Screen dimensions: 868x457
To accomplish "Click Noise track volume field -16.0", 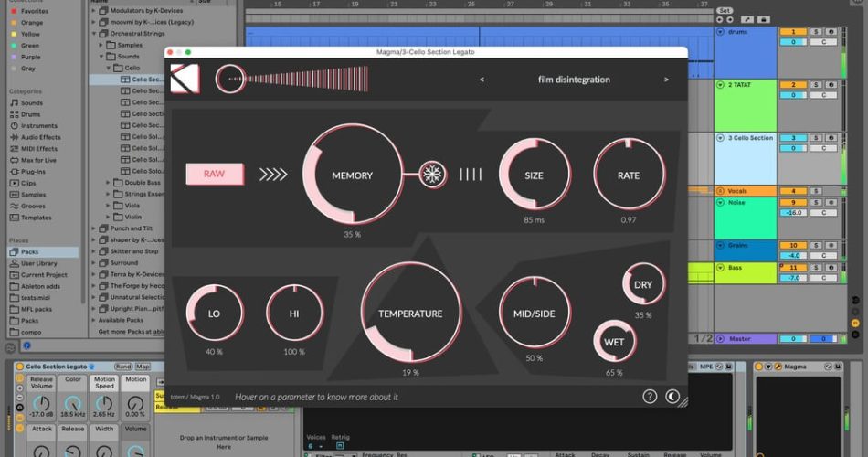I will click(x=793, y=213).
